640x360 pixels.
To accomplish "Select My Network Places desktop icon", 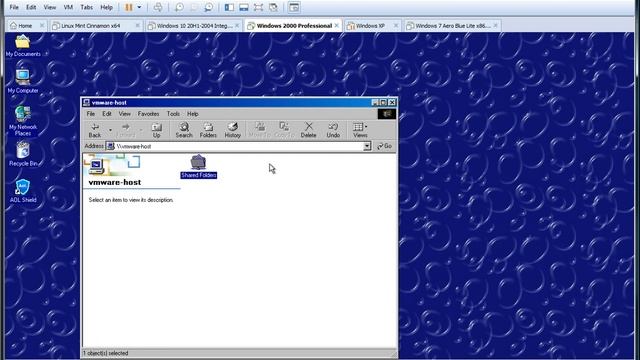I will click(x=23, y=120).
